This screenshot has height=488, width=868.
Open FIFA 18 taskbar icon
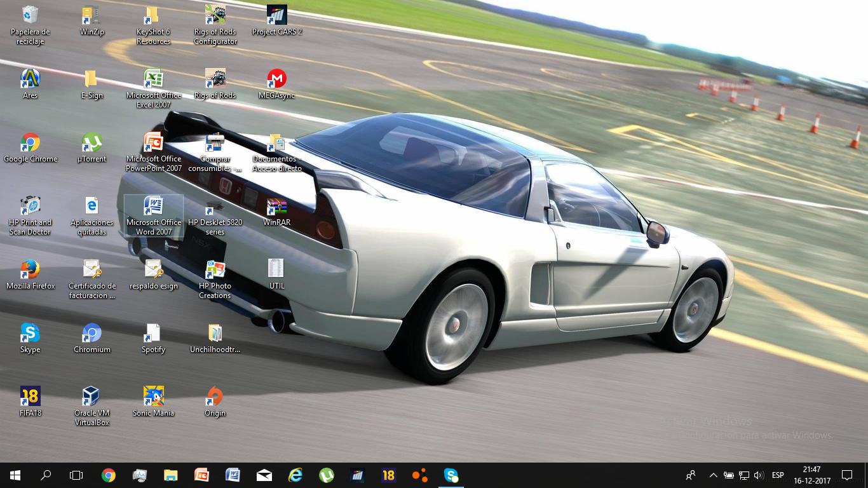point(389,475)
